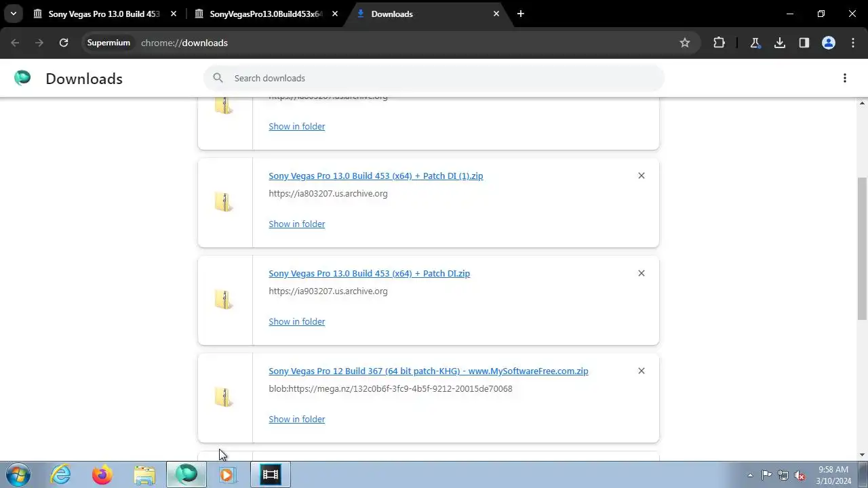Image resolution: width=868 pixels, height=488 pixels.
Task: Open the Windows Start menu
Action: click(x=18, y=474)
